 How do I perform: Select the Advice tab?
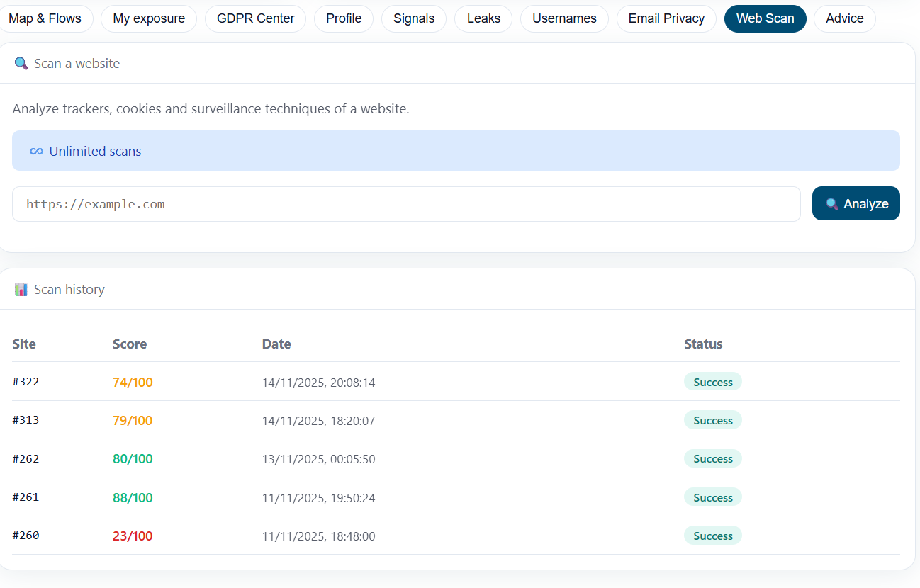pyautogui.click(x=844, y=18)
